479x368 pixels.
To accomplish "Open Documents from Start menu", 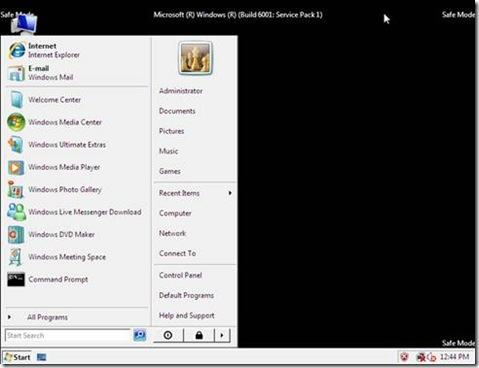I will tap(177, 111).
